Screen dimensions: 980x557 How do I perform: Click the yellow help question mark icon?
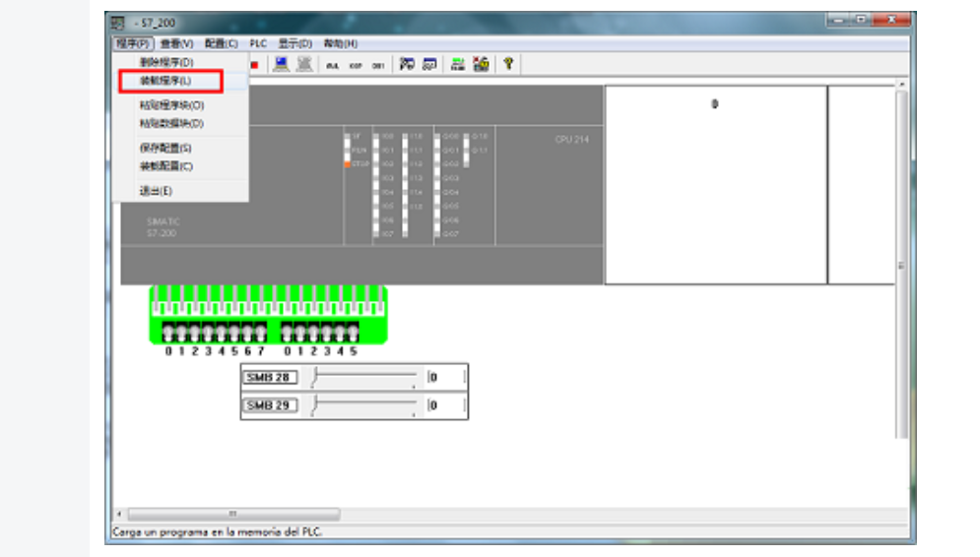(x=508, y=63)
